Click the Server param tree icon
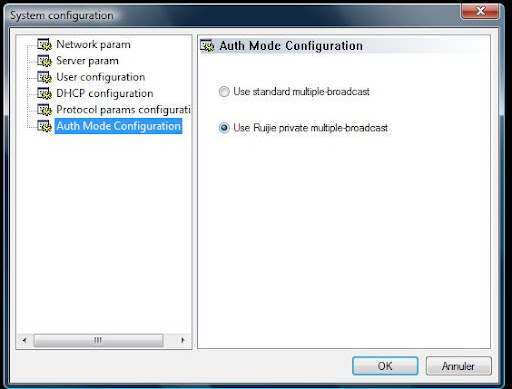 [x=44, y=61]
